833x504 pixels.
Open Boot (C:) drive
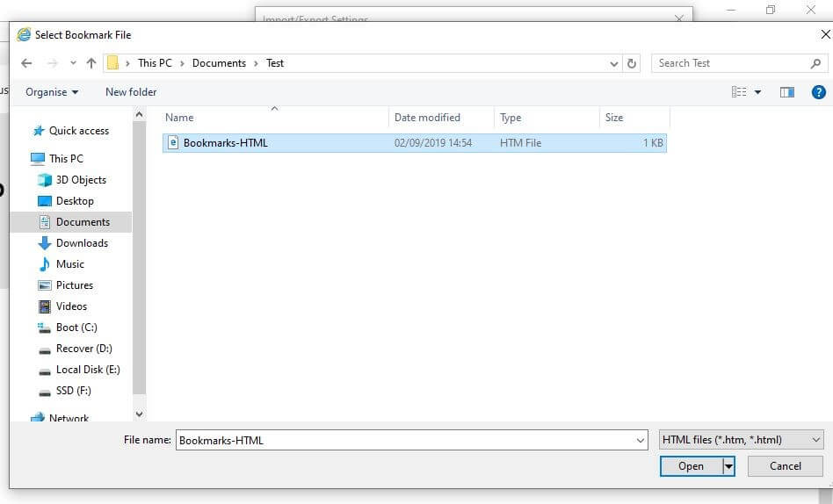pos(76,328)
